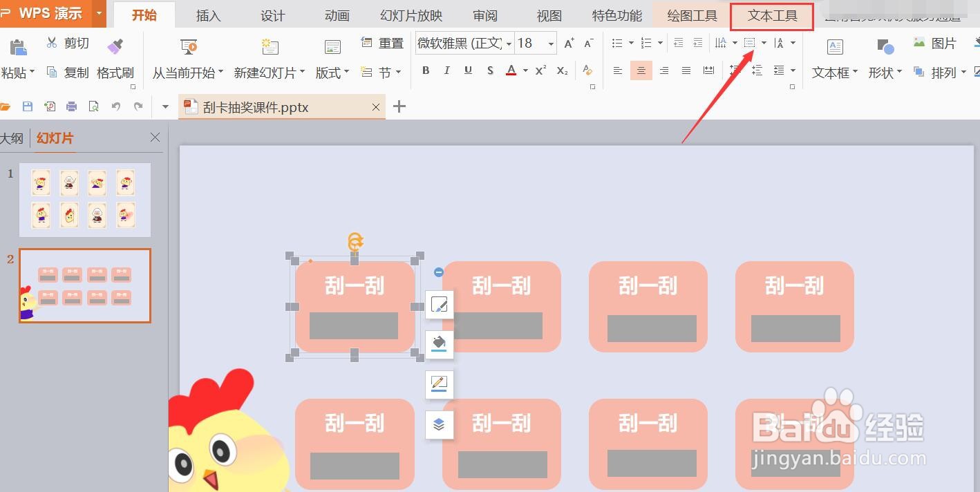Viewport: 980px width, 492px height.
Task: Click the Save icon in quick access bar
Action: tap(27, 106)
